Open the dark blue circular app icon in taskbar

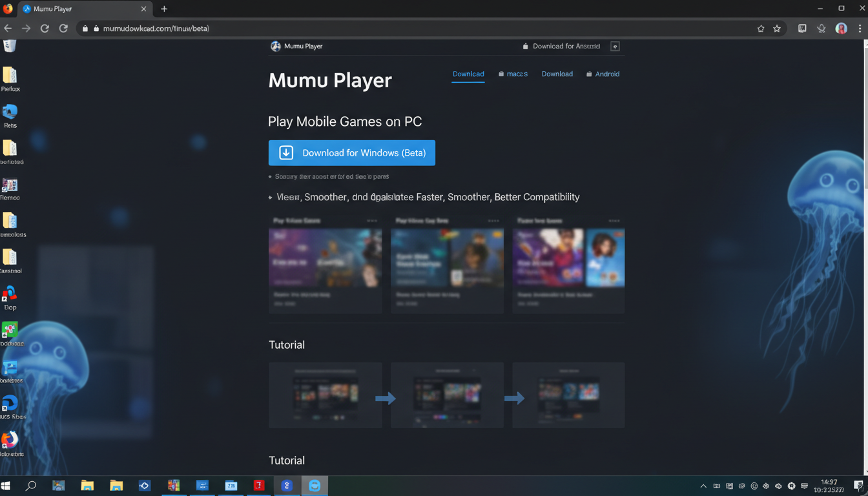287,486
